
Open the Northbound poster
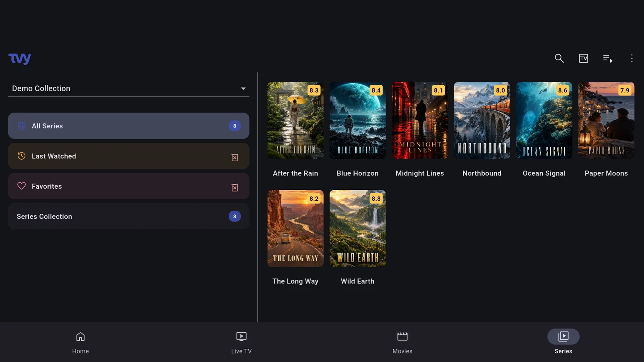point(482,120)
